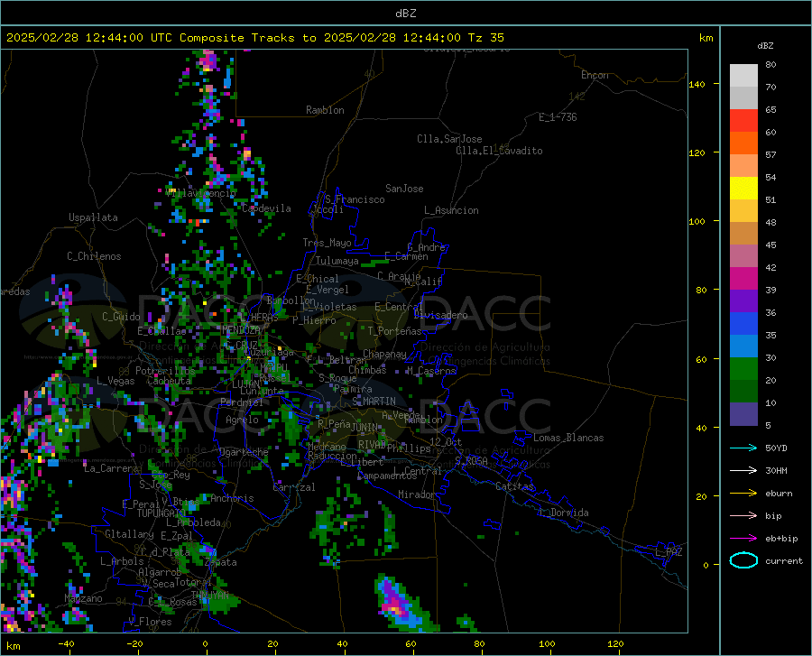Viewport: 812px width, 656px height.
Task: Click the Clla.SanJose label
Action: (449, 139)
